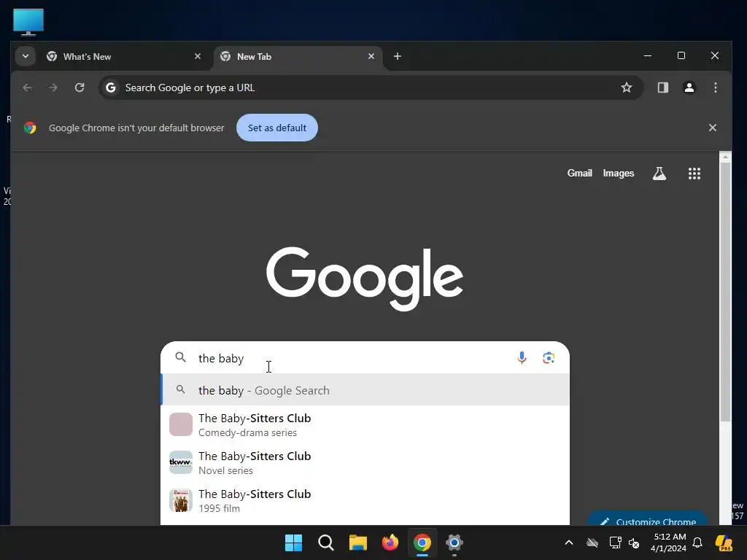This screenshot has width=747, height=560.
Task: Click Set as default button
Action: [276, 128]
